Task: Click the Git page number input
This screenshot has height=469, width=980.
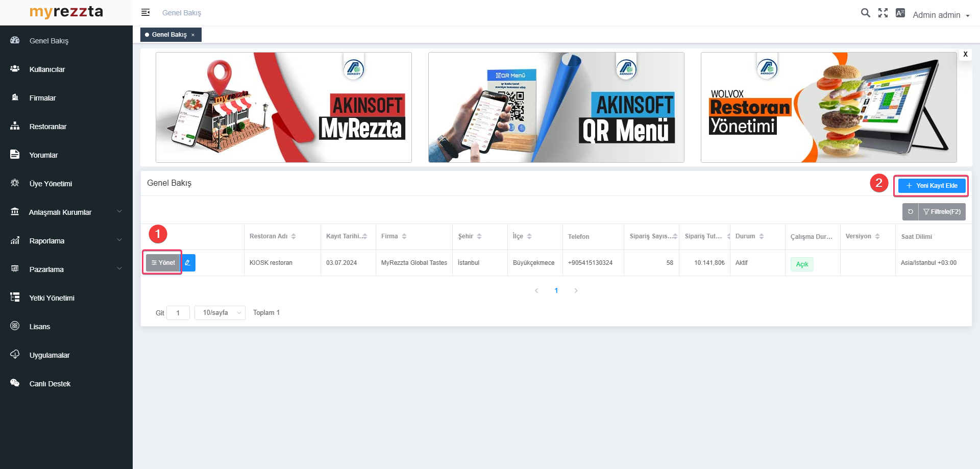Action: [x=178, y=313]
